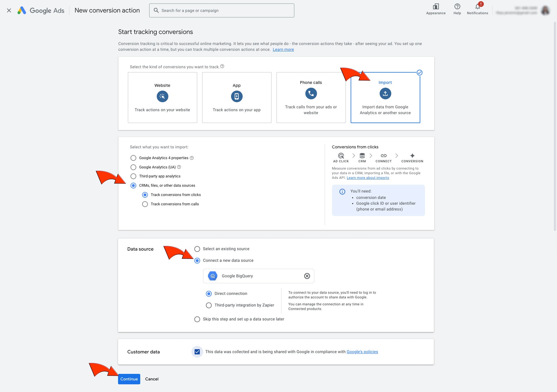Click the CONNECT link icon
The height and width of the screenshot is (392, 557).
tap(383, 156)
